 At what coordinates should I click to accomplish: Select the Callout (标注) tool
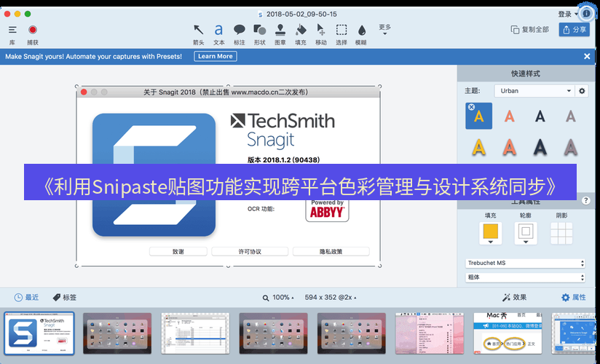pyautogui.click(x=239, y=30)
